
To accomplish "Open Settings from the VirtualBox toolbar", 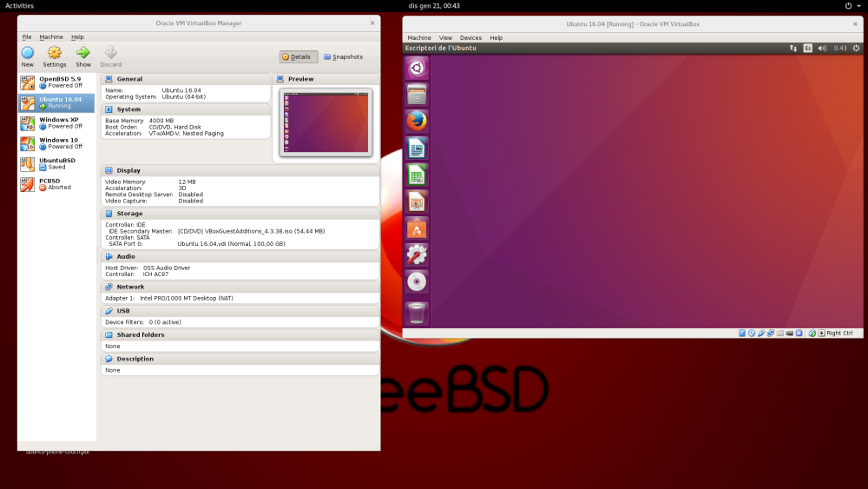I will tap(54, 53).
